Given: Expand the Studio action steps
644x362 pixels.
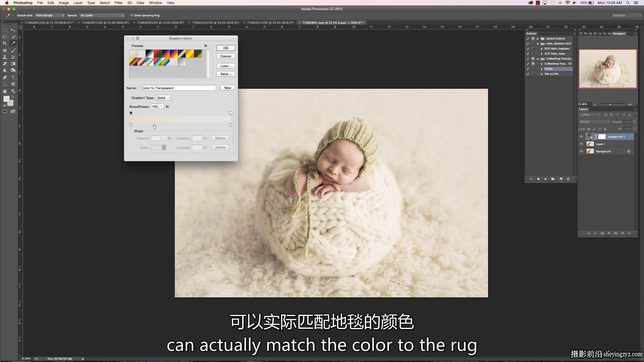Looking at the screenshot, I should tap(542, 69).
